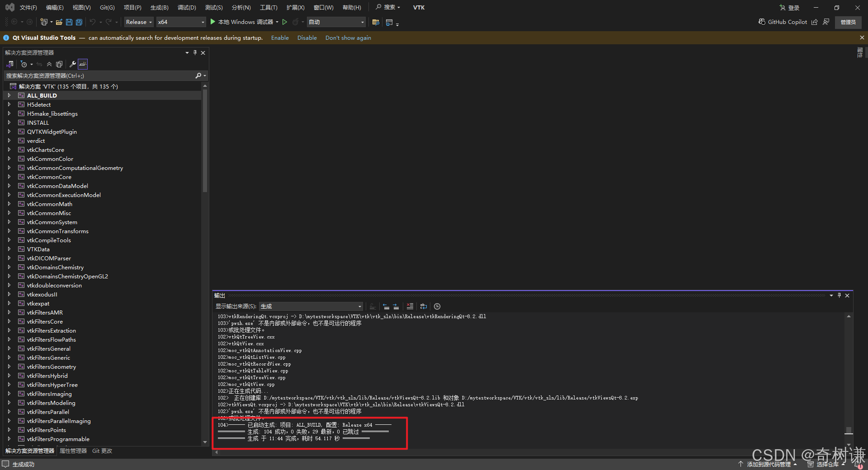The height and width of the screenshot is (470, 868).
Task: Switch to 属性管理器 tab
Action: click(73, 451)
